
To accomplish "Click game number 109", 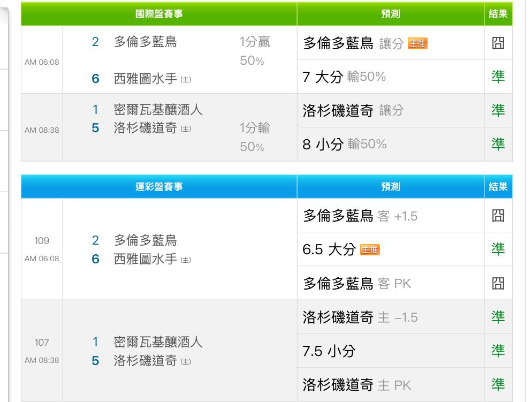I will tap(42, 241).
